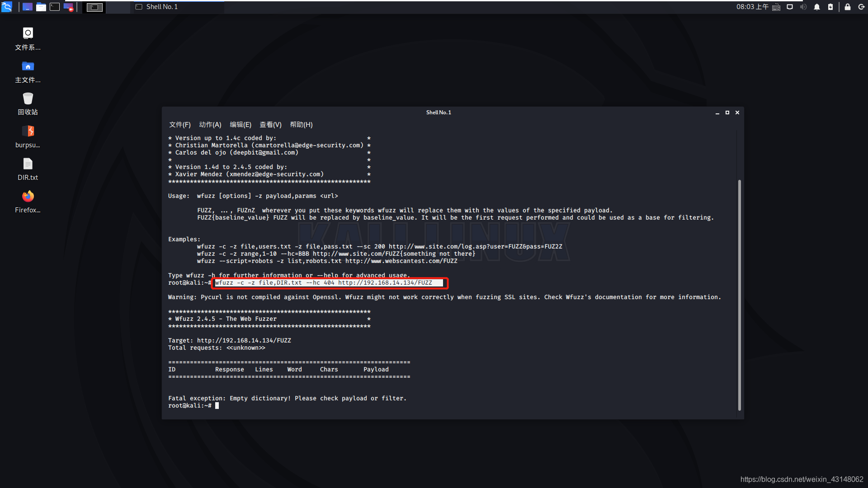Viewport: 868px width, 488px height.
Task: Open the Kali applications menu
Action: (7, 7)
